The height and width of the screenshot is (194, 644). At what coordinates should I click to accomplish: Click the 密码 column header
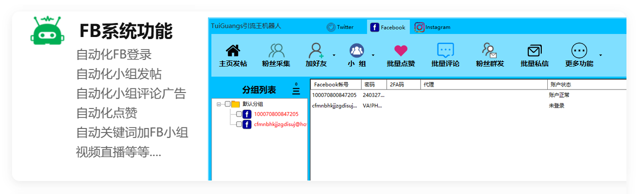(373, 84)
